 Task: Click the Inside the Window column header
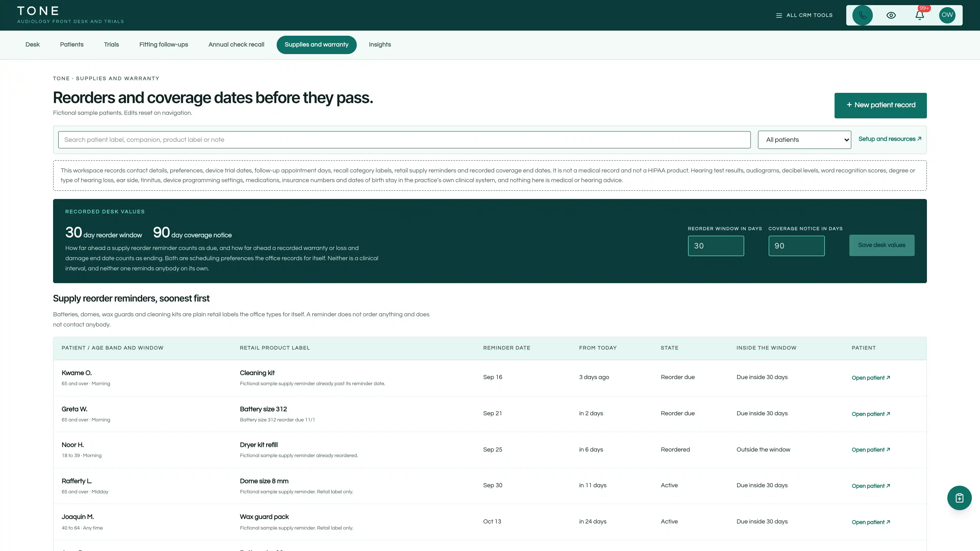point(766,347)
